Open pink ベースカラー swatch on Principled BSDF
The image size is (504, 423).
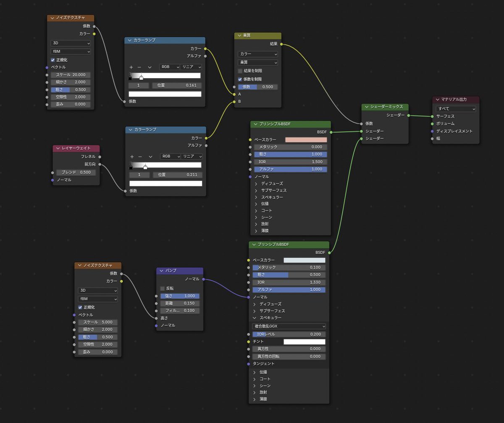(x=306, y=140)
